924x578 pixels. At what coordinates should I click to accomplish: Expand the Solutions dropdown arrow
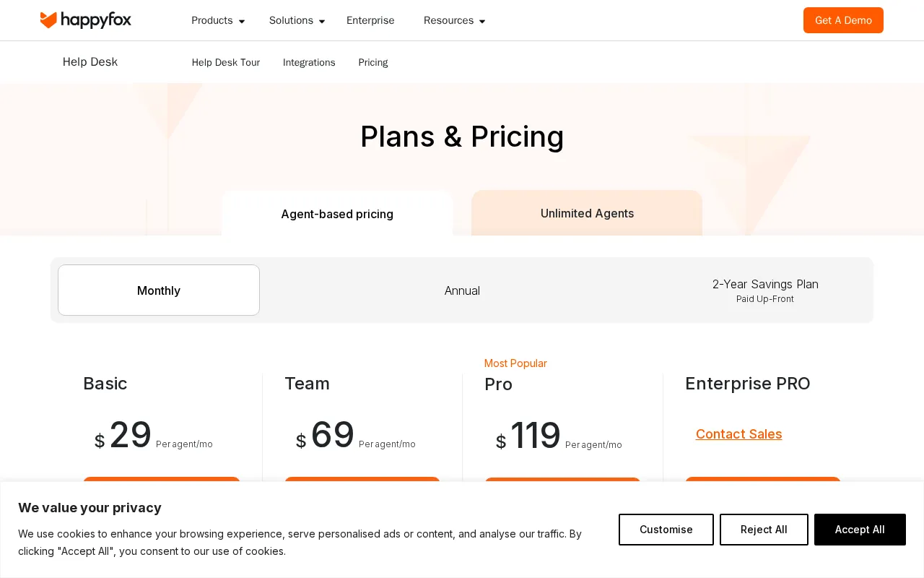[322, 22]
